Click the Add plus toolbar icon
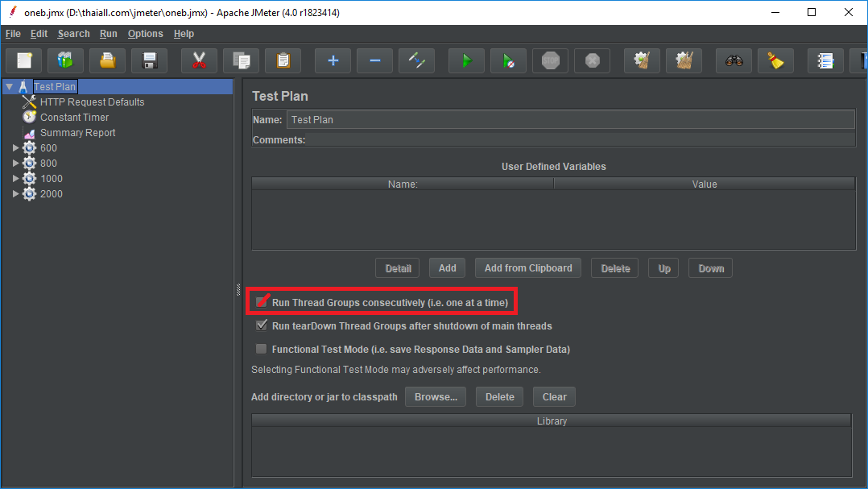Screen dimensions: 868x489 tap(333, 60)
